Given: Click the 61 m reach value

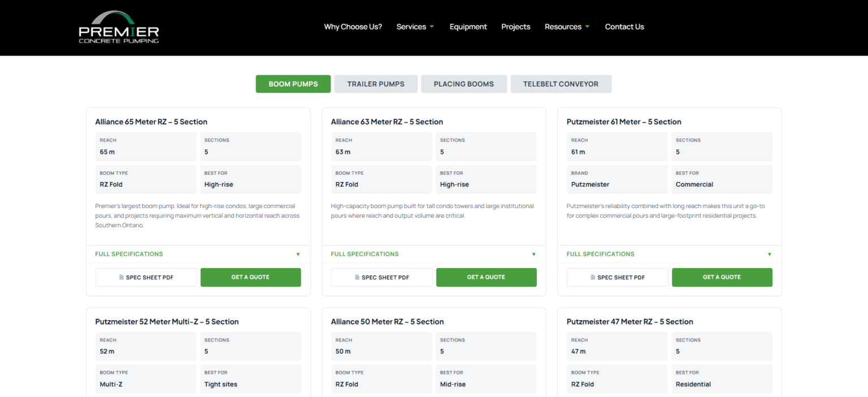Looking at the screenshot, I should click(578, 152).
